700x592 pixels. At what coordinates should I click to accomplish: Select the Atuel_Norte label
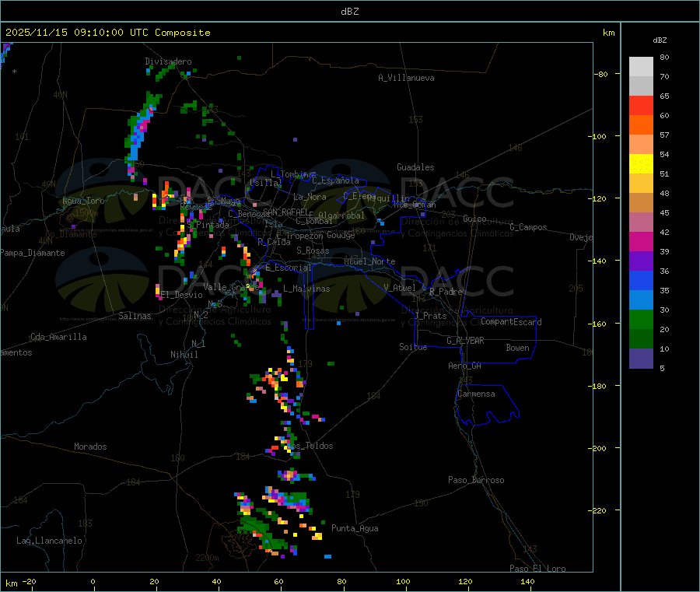point(369,261)
